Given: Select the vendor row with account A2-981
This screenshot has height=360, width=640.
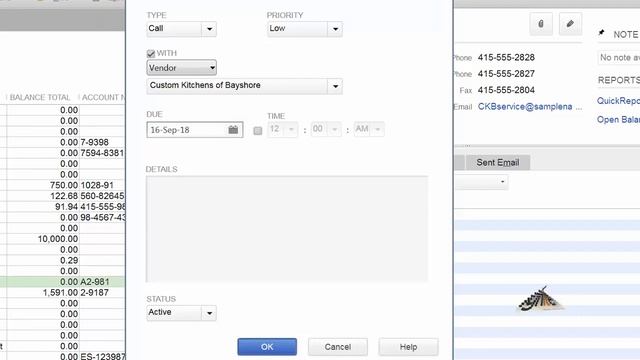Looking at the screenshot, I should [62, 282].
